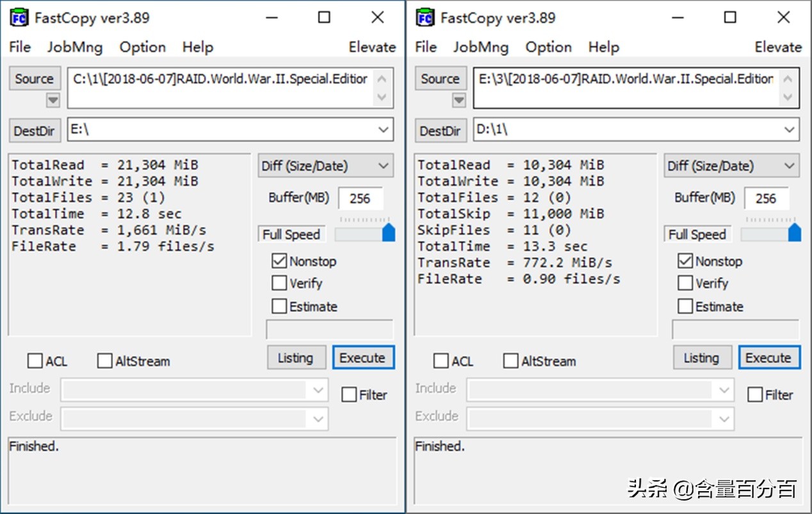Enable Filter checkbox in left window
The width and height of the screenshot is (812, 514).
[349, 395]
